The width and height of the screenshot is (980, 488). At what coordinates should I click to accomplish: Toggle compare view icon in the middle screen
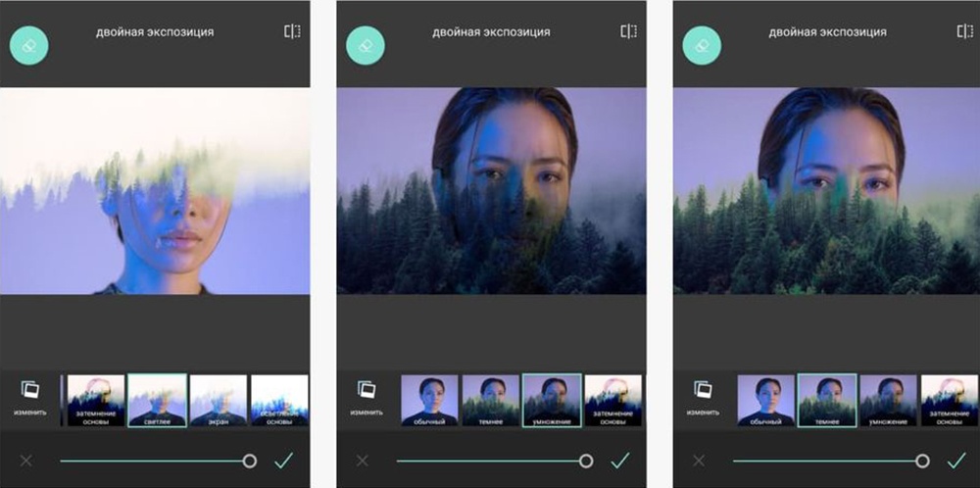tap(628, 31)
